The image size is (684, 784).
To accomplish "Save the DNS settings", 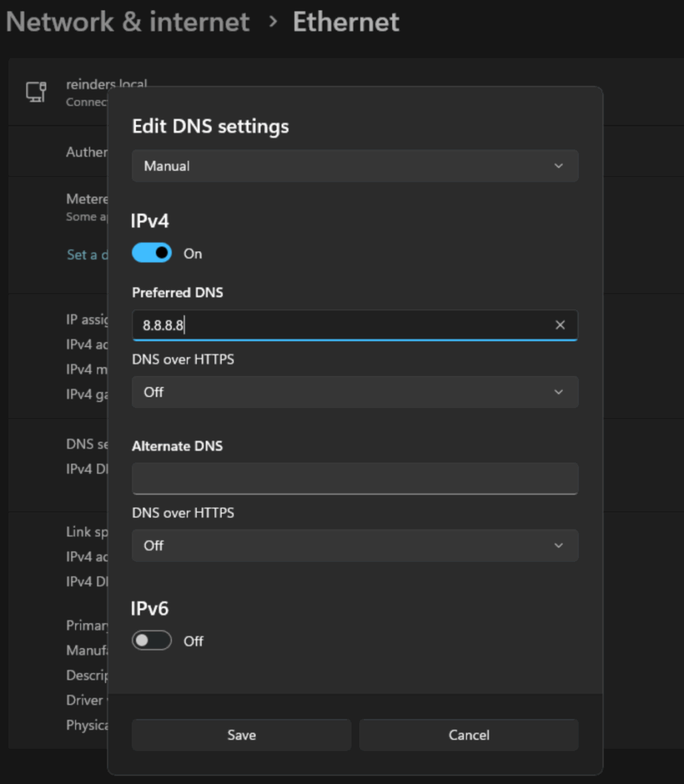I will (x=241, y=735).
